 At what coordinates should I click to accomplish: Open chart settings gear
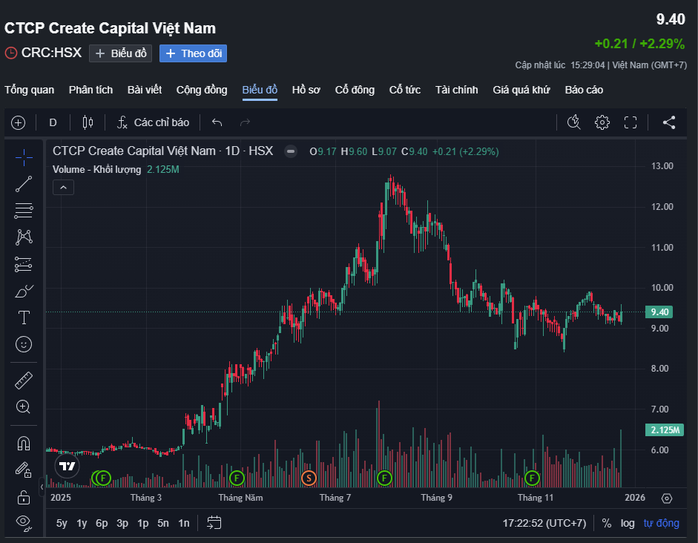coord(602,123)
